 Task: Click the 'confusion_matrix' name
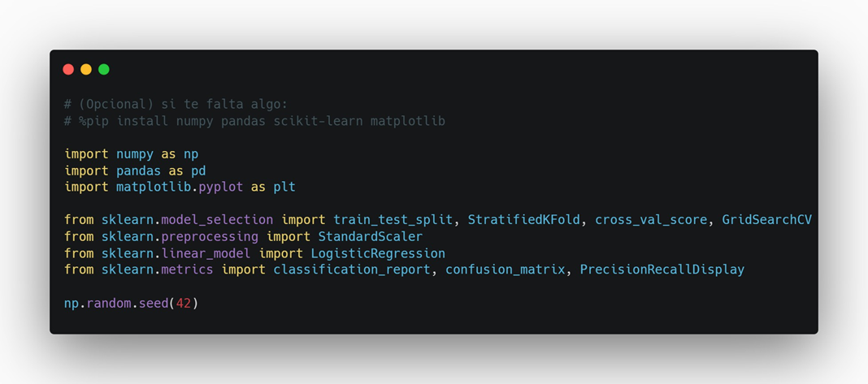coord(505,270)
